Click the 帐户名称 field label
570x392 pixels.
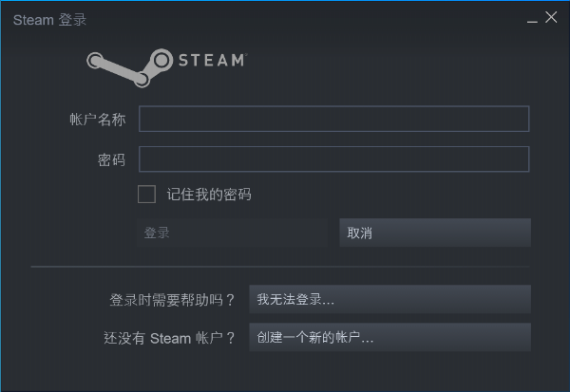pyautogui.click(x=98, y=120)
